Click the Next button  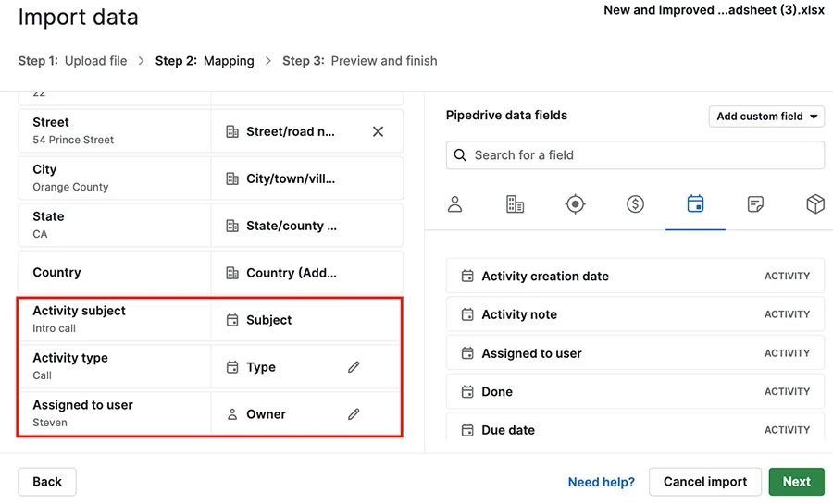pyautogui.click(x=796, y=482)
